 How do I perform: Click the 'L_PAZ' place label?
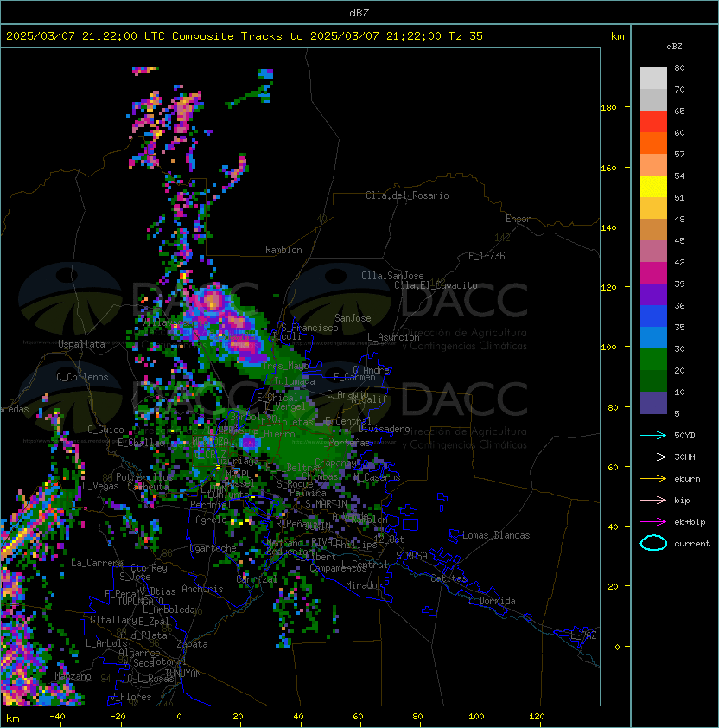tap(583, 635)
